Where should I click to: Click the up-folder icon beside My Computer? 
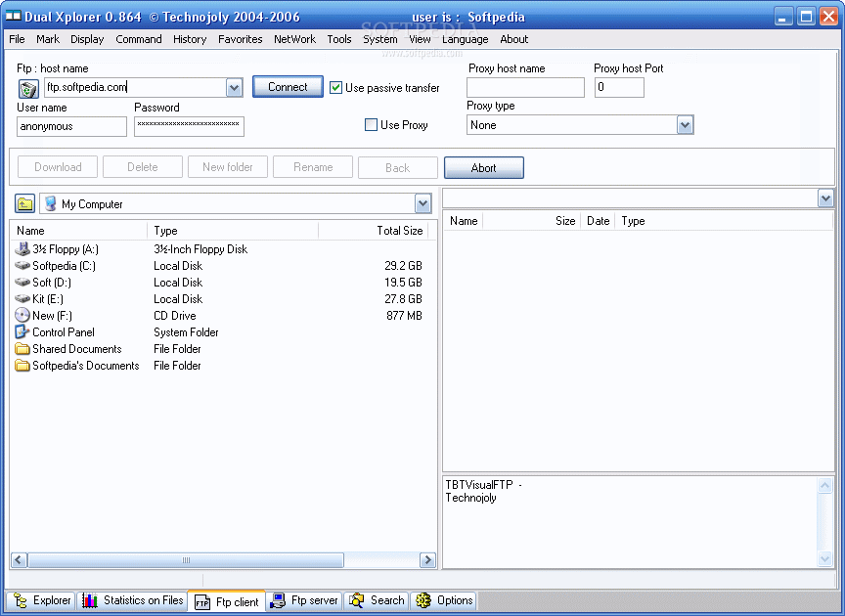[24, 203]
